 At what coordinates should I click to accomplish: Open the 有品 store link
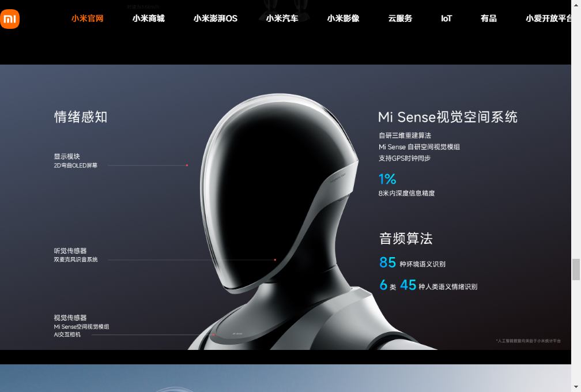tap(488, 18)
